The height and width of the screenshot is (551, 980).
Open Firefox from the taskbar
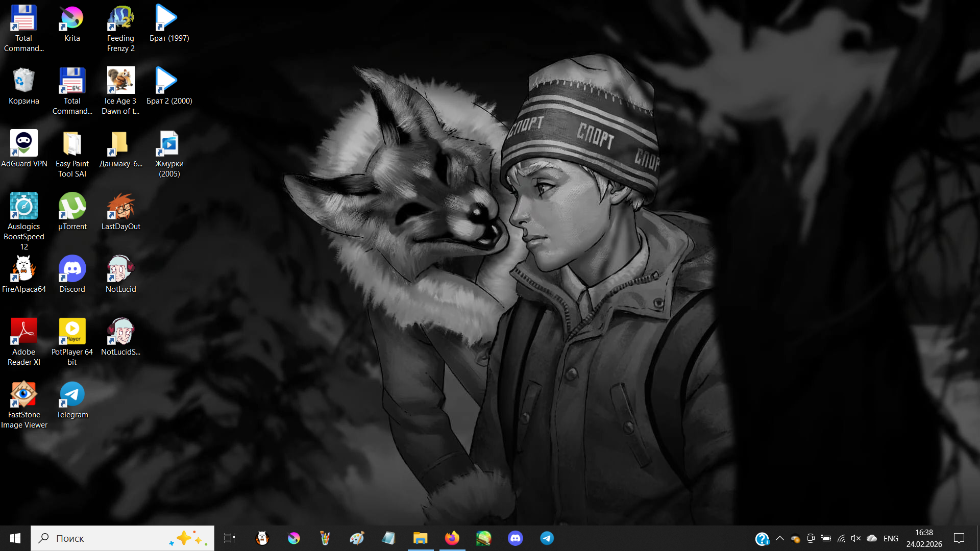pyautogui.click(x=452, y=538)
